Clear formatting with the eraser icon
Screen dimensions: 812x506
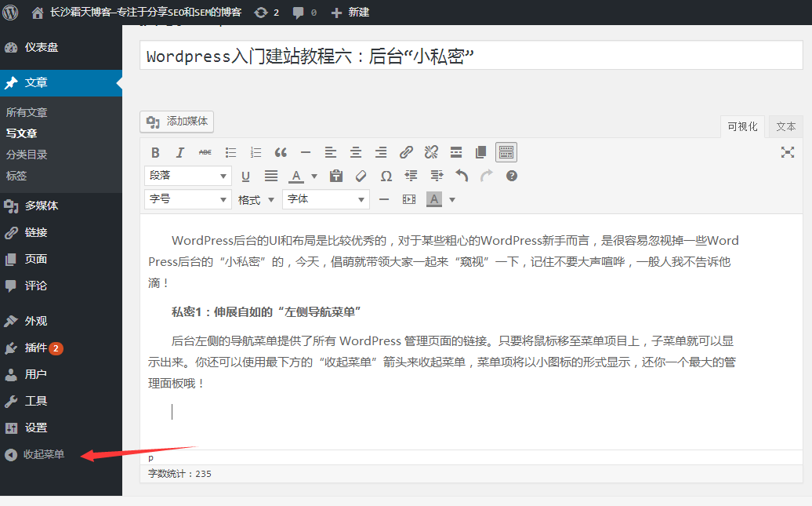pos(361,177)
